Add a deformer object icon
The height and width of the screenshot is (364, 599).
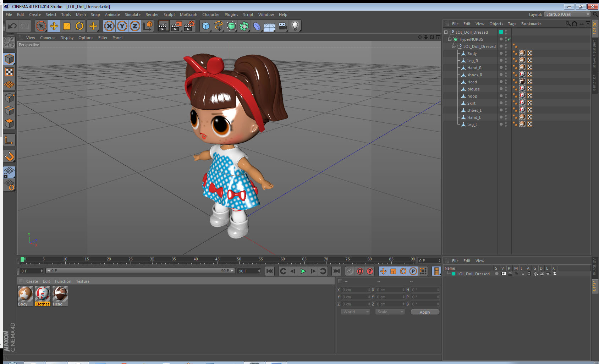[257, 26]
